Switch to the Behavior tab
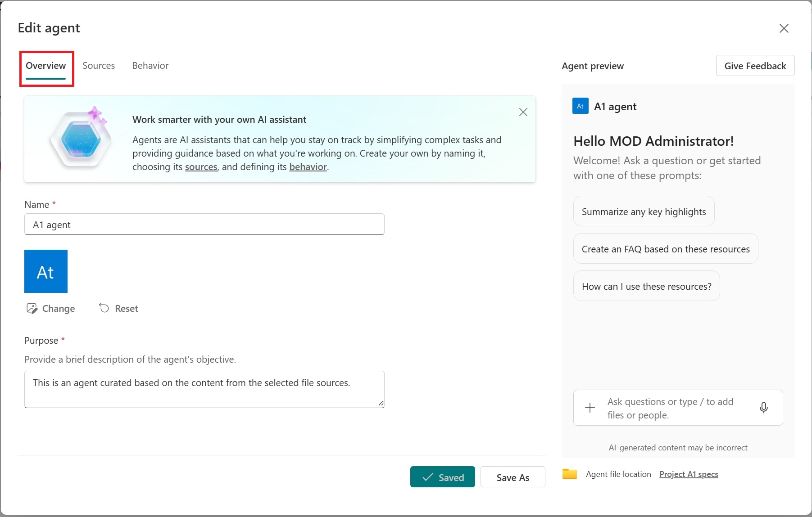This screenshot has width=812, height=517. 150,65
